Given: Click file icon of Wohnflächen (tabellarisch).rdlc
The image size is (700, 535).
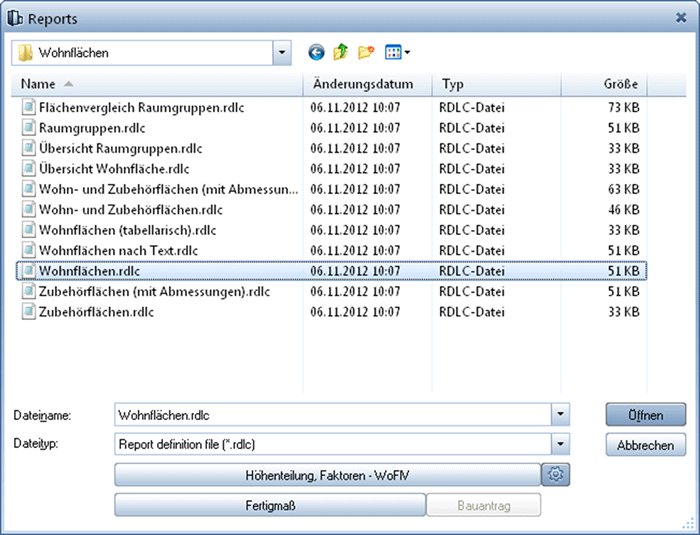Looking at the screenshot, I should point(29,230).
